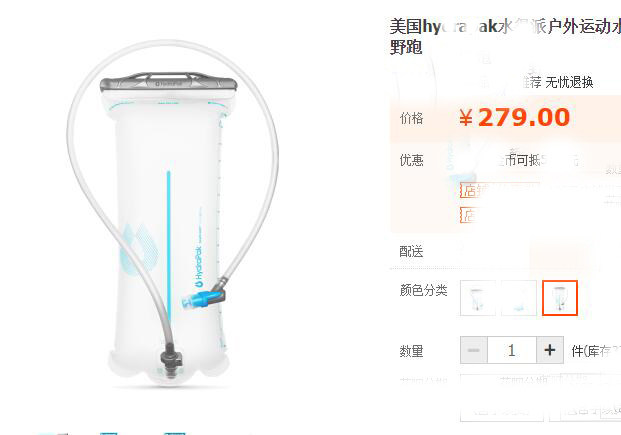Increase quantity with the plus button
Image resolution: width=621 pixels, height=435 pixels.
coord(550,350)
